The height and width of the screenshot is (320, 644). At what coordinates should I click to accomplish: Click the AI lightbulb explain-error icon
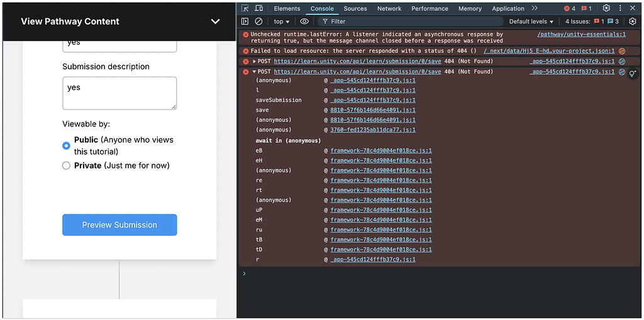633,74
